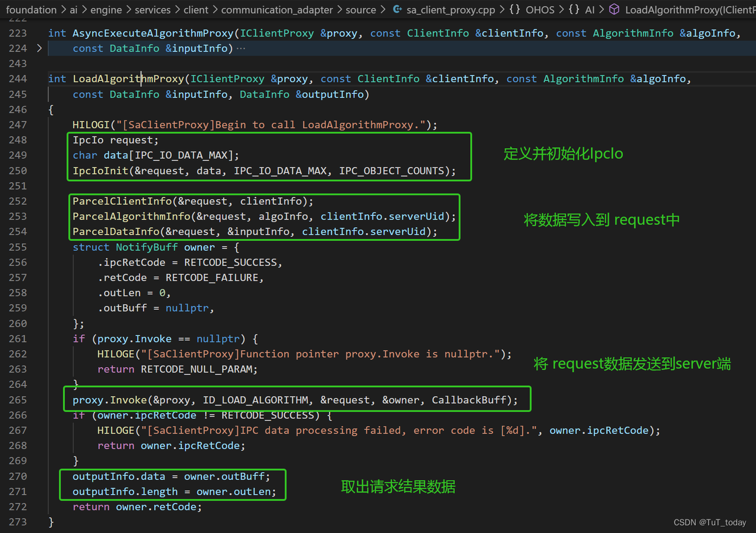756x533 pixels.
Task: Click 'DataInfo &outputInfo' parameter on line 245
Action: [x=302, y=94]
